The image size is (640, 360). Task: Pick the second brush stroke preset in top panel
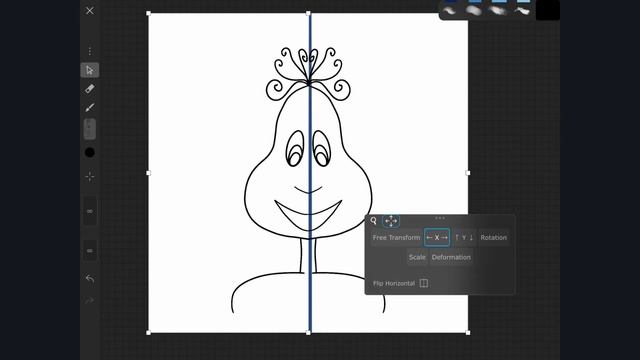tap(474, 11)
